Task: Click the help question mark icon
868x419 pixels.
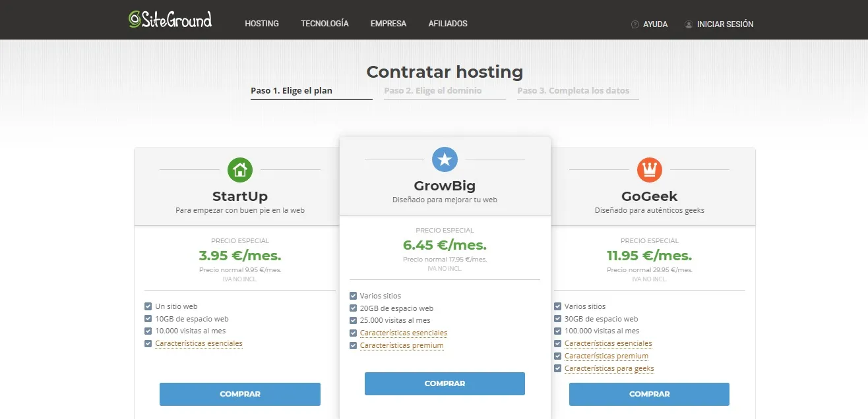Action: point(635,24)
